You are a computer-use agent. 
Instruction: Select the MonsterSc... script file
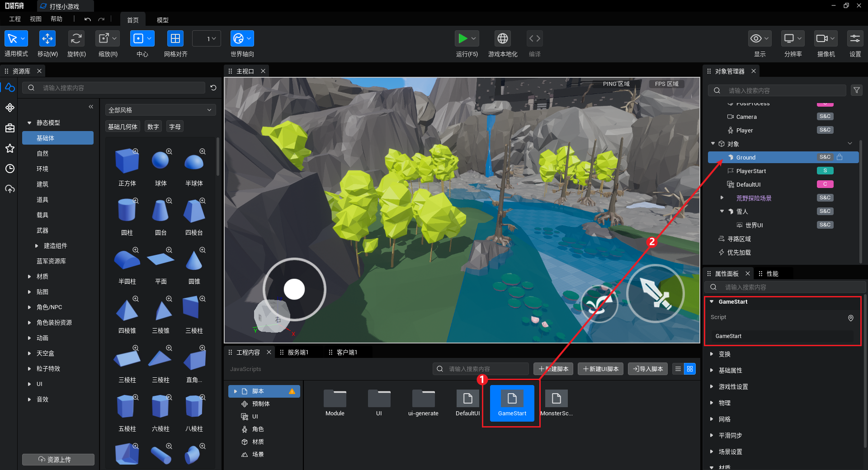557,403
